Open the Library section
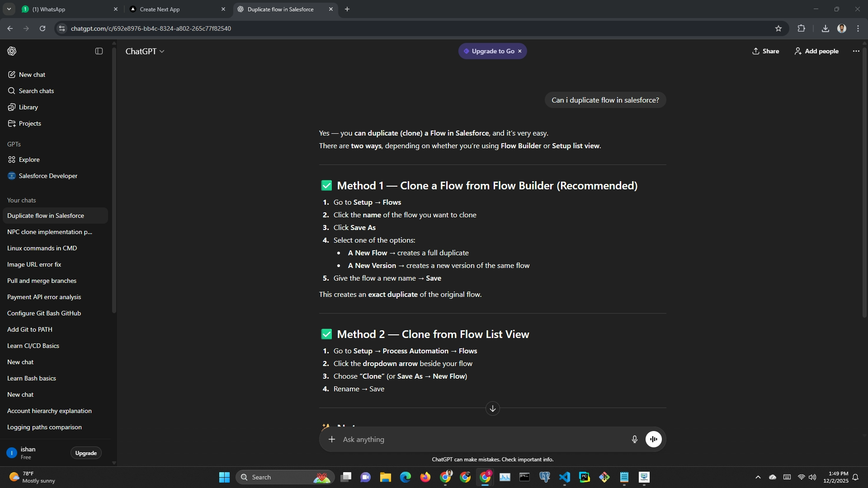Screen dimensions: 868x488 28,107
